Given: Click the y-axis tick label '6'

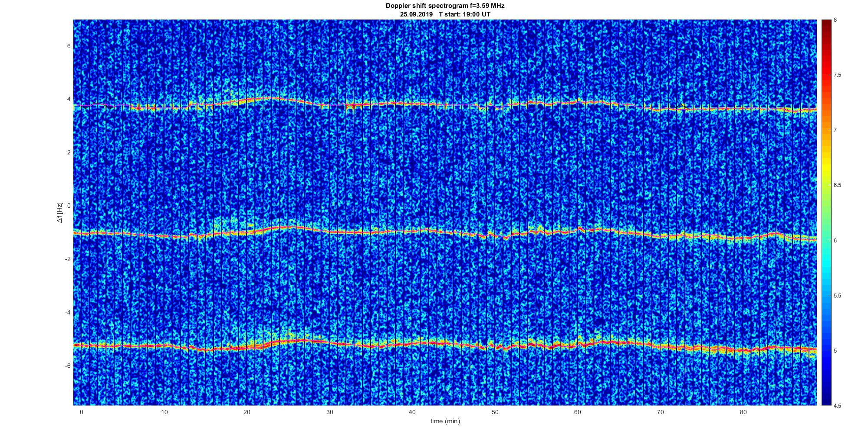Looking at the screenshot, I should 68,46.
